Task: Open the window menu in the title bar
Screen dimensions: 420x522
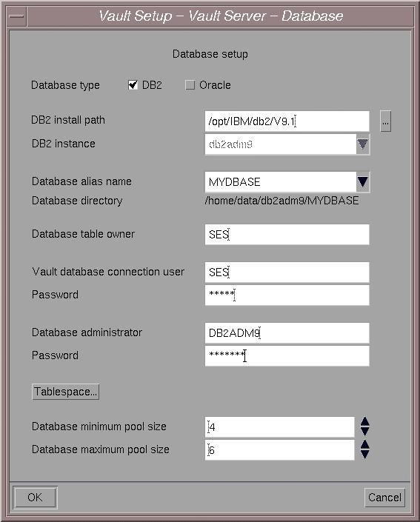Action: pyautogui.click(x=16, y=16)
